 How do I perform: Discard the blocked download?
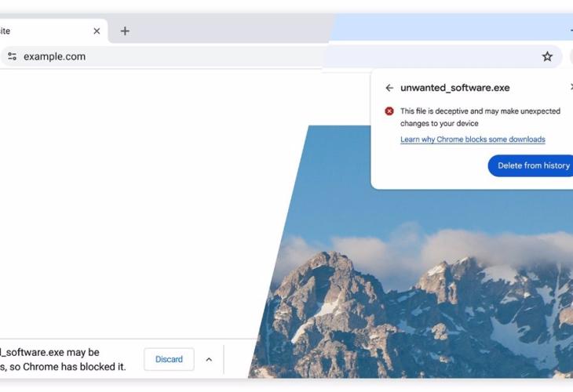click(169, 360)
